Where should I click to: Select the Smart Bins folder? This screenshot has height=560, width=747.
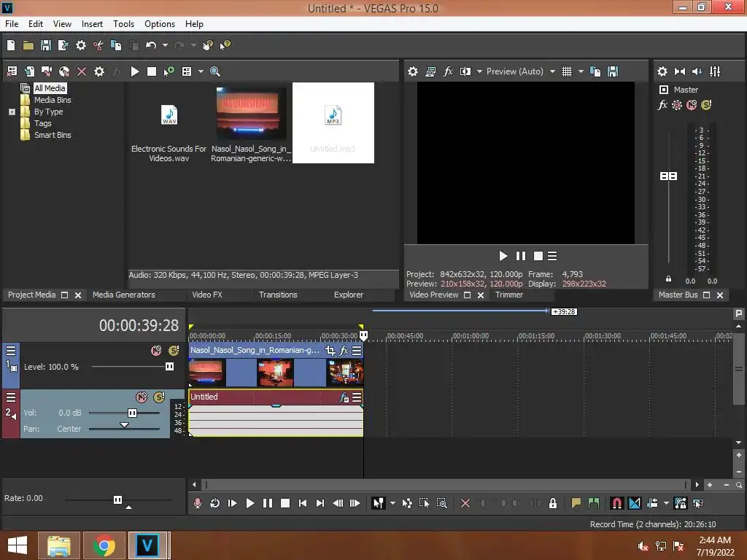(x=53, y=135)
